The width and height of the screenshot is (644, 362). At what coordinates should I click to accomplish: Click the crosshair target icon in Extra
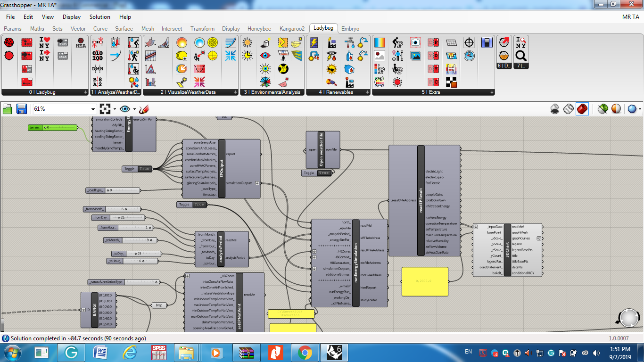(x=469, y=43)
